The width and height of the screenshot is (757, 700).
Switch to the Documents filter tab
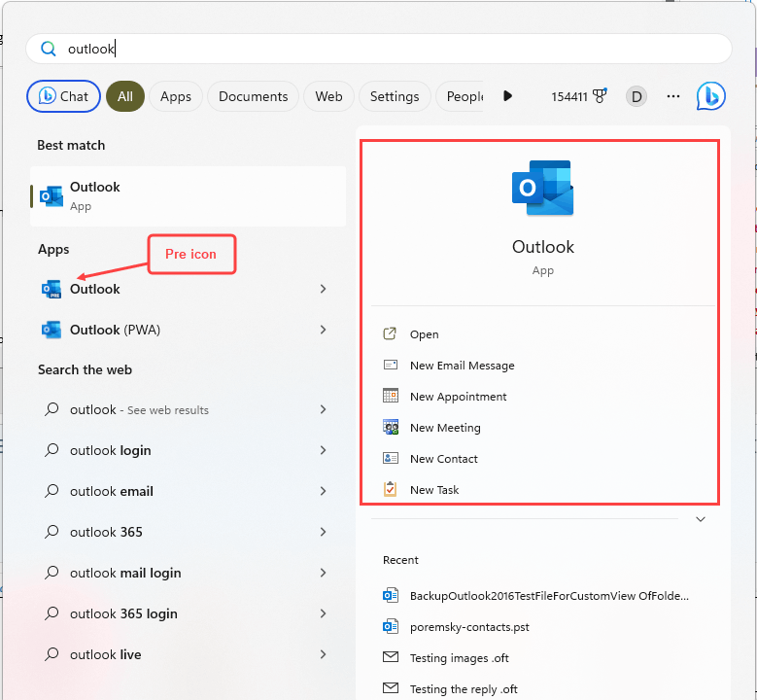tap(253, 96)
